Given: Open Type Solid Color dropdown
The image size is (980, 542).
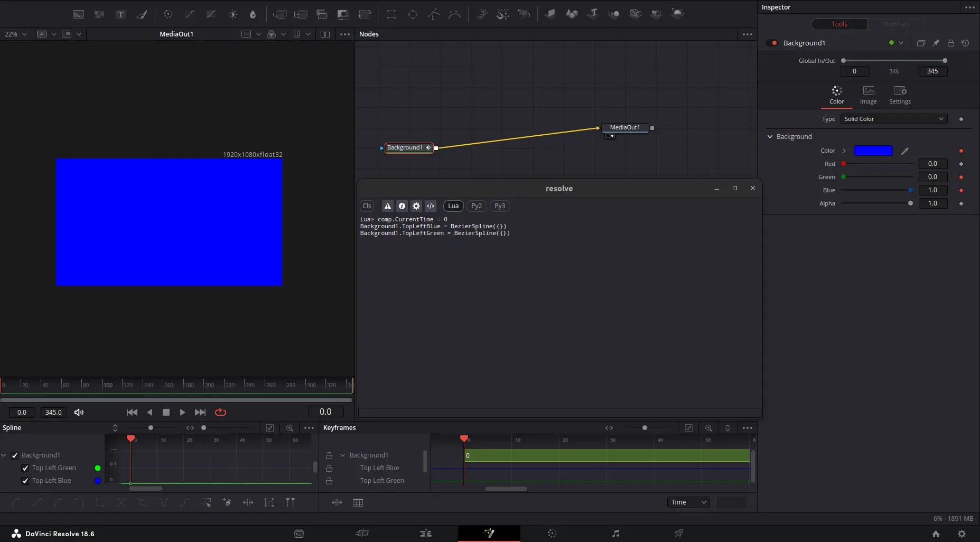Looking at the screenshot, I should pyautogui.click(x=894, y=119).
